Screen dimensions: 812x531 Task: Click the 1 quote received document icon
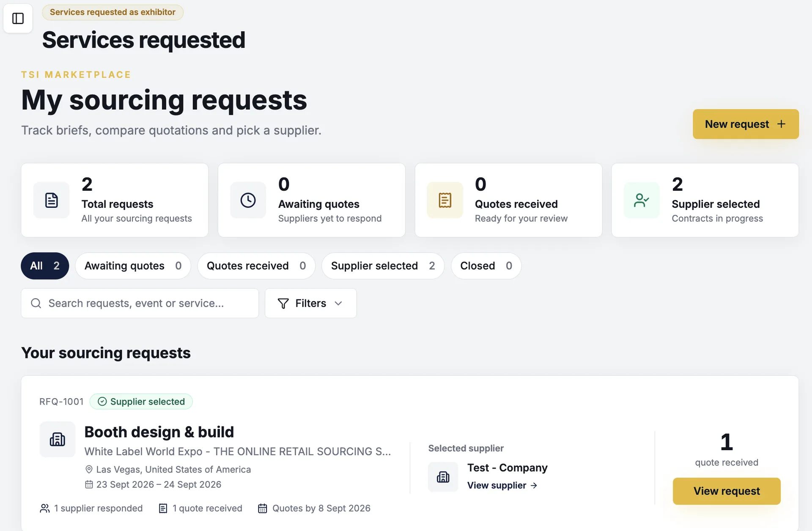[x=163, y=508]
